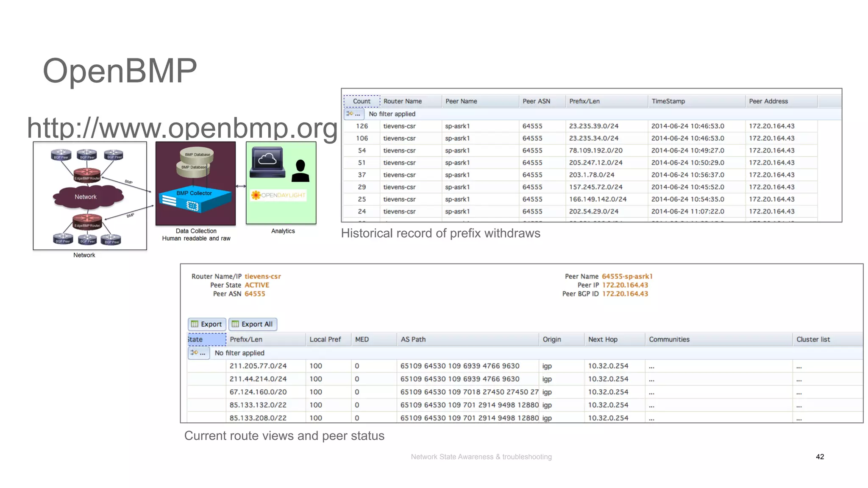Viewport: 868px width, 488px height.
Task: Click Peer State ACTIVE value
Action: click(x=257, y=285)
